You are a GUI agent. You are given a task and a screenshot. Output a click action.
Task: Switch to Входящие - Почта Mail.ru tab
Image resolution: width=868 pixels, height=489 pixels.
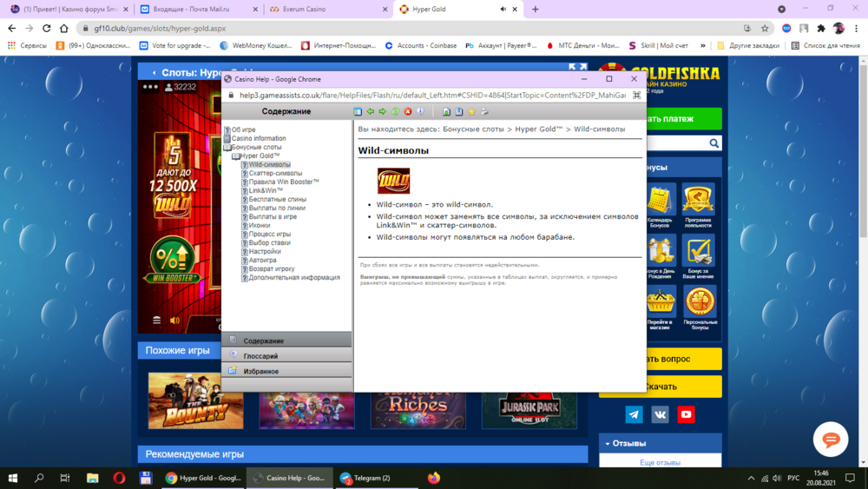tap(198, 9)
